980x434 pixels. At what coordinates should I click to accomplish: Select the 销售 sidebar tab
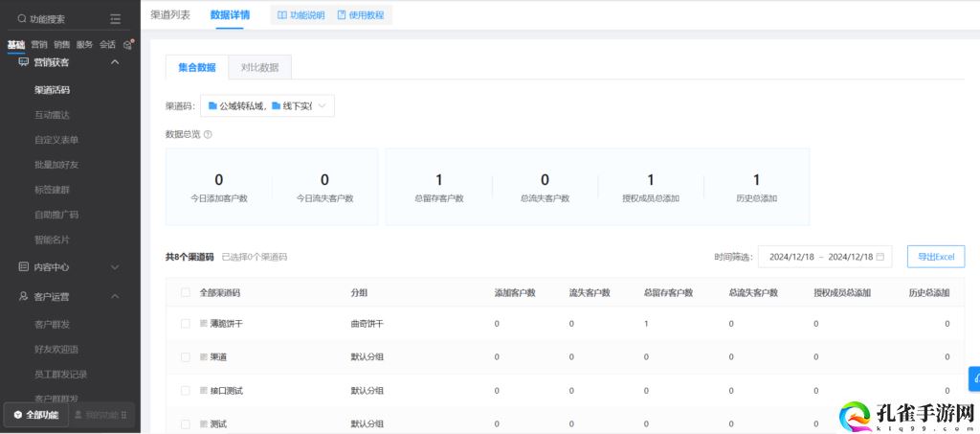[x=62, y=44]
